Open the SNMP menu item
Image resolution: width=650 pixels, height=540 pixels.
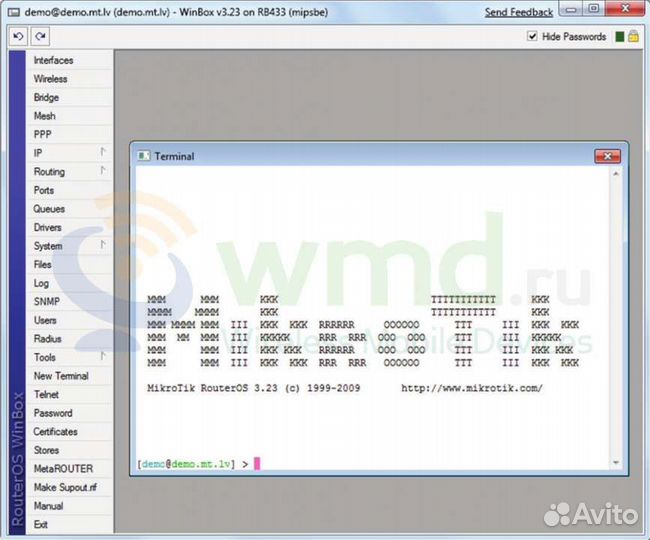[x=69, y=302]
